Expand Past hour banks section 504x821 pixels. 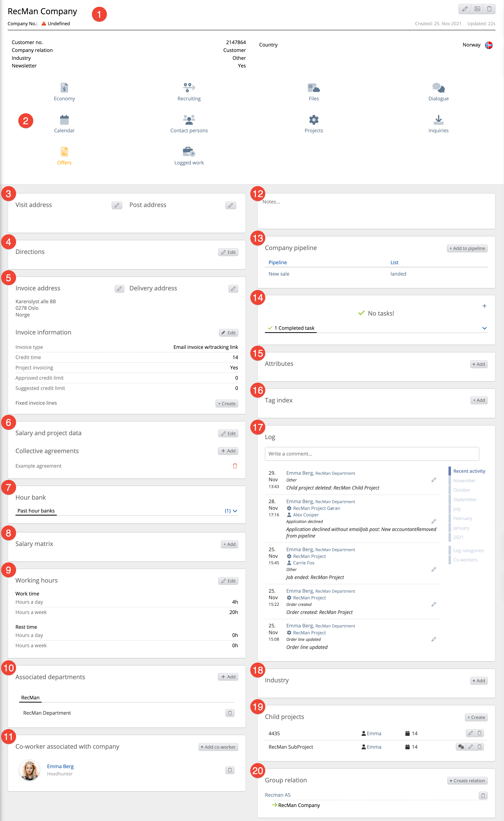pyautogui.click(x=235, y=511)
